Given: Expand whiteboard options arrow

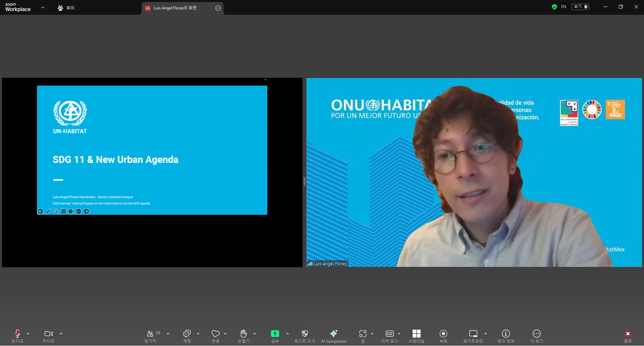Looking at the screenshot, I should 486,334.
